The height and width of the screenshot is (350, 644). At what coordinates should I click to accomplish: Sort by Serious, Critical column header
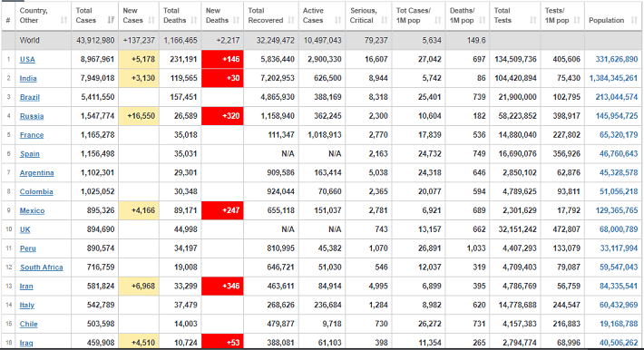[x=369, y=15]
